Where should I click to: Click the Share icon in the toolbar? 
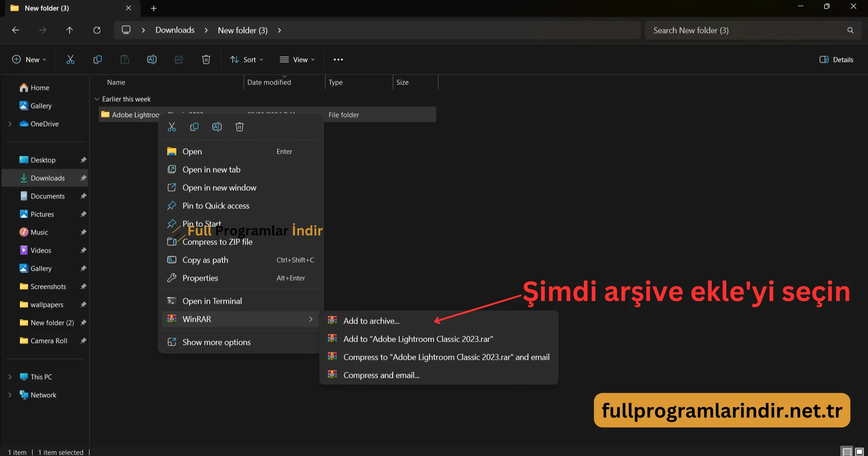click(179, 60)
